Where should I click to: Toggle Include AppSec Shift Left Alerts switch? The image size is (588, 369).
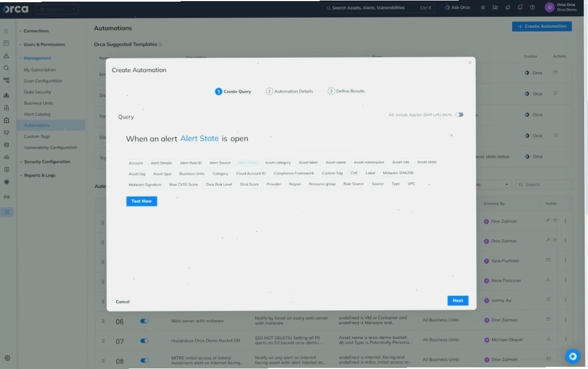(x=459, y=115)
